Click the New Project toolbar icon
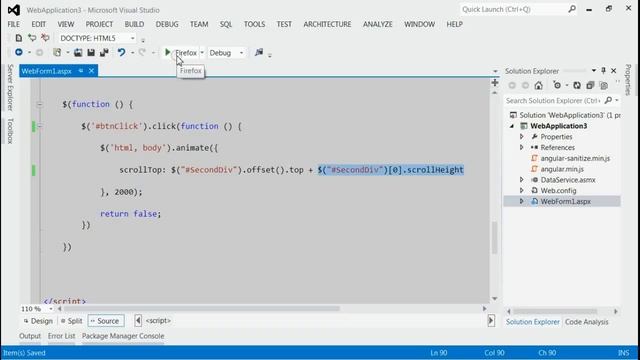640x360 pixels. [57, 53]
